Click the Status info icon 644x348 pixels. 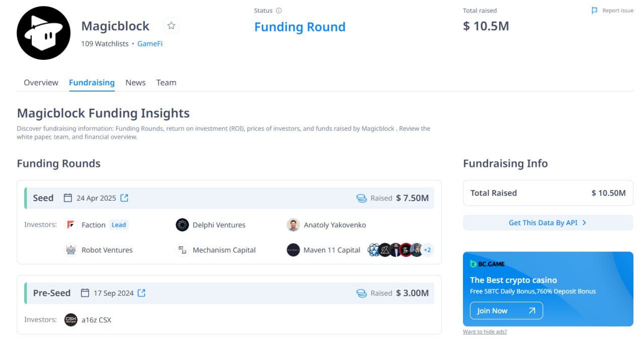(x=279, y=11)
